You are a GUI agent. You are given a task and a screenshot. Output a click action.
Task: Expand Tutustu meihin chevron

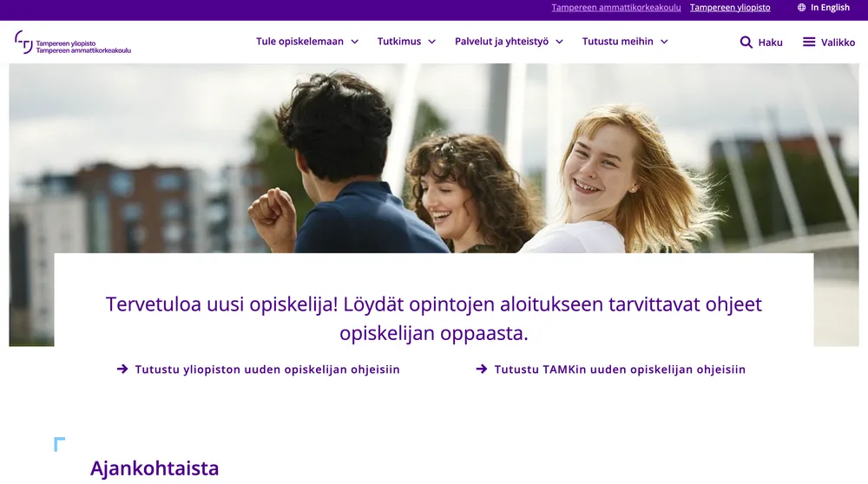pos(664,42)
